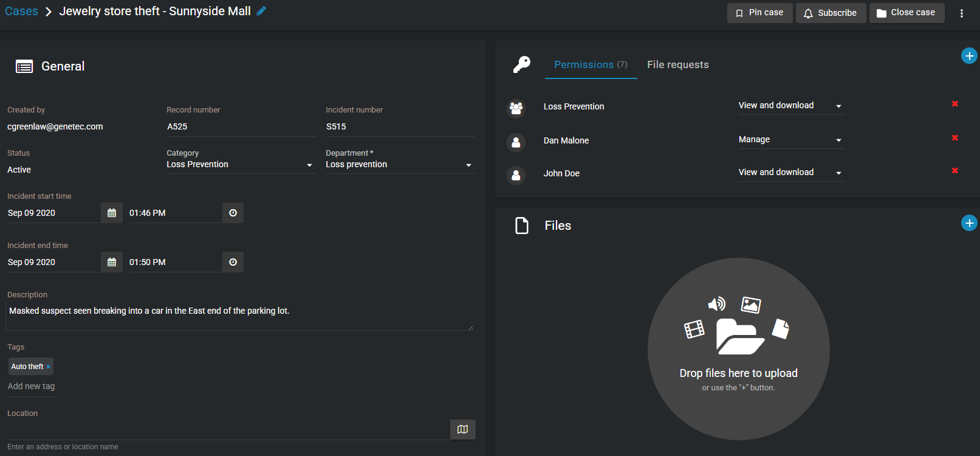Viewport: 980px width, 456px height.
Task: Click the speaker audio icon in the drop zone
Action: 717,304
